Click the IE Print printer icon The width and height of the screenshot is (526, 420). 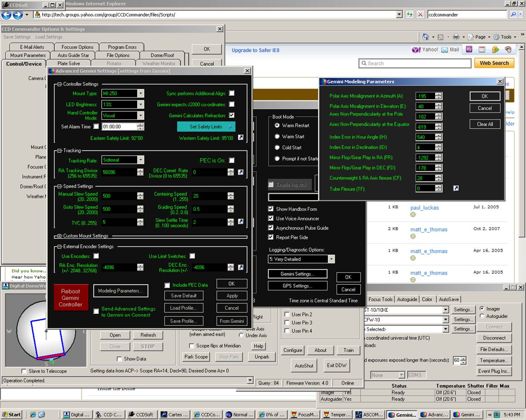tap(456, 37)
